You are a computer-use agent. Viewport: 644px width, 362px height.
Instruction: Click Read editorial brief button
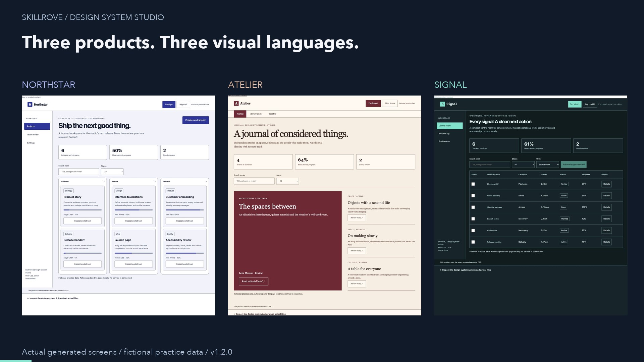click(254, 282)
